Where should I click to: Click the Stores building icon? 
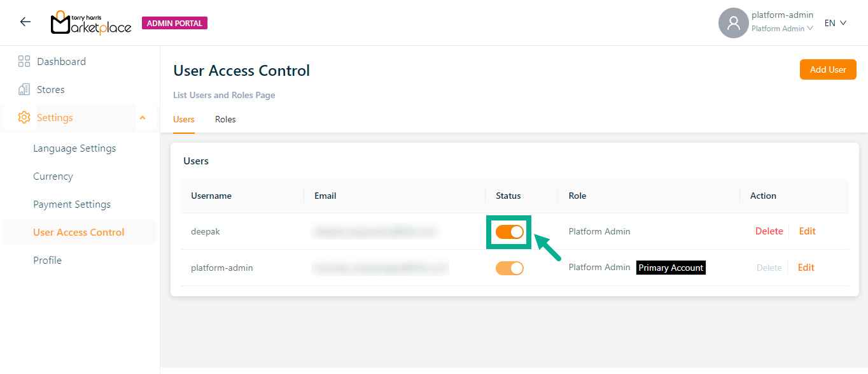coord(24,90)
